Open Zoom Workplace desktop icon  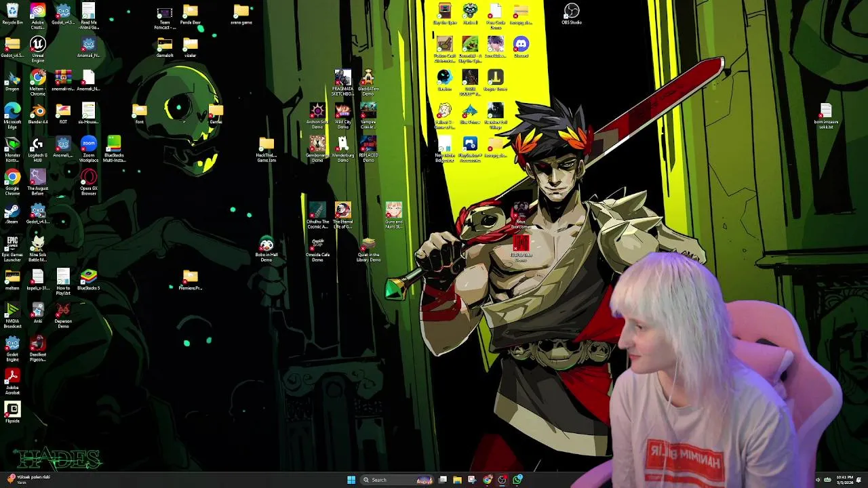click(x=89, y=149)
